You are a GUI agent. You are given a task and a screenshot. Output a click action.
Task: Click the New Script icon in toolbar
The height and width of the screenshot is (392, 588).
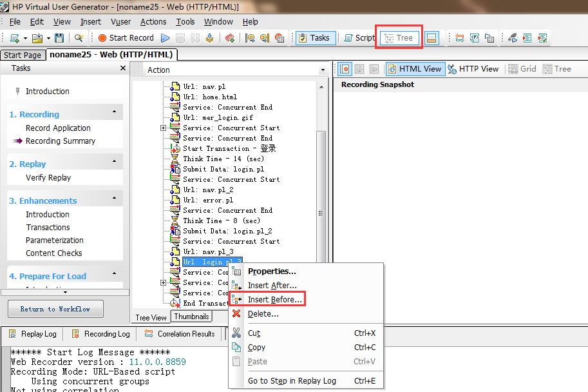pyautogui.click(x=15, y=38)
